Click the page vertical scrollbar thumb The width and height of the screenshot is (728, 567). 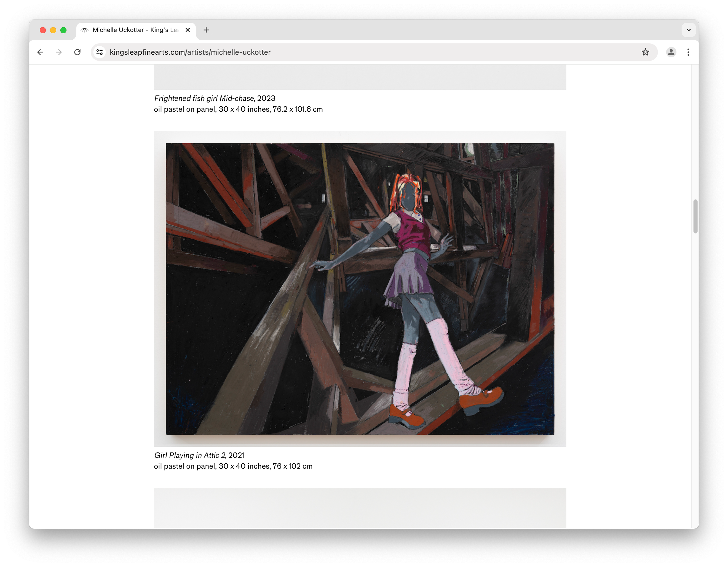pyautogui.click(x=695, y=216)
